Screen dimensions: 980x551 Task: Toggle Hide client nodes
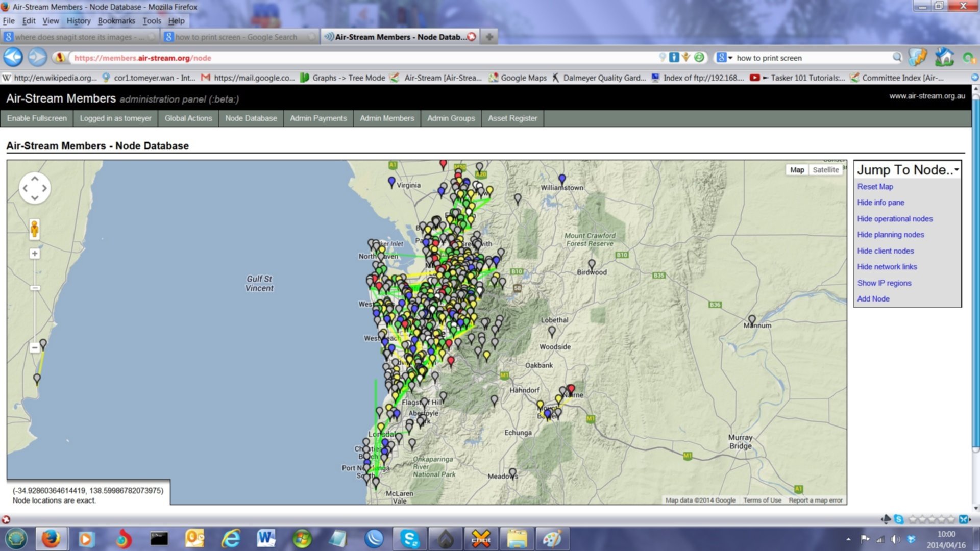[x=886, y=251]
